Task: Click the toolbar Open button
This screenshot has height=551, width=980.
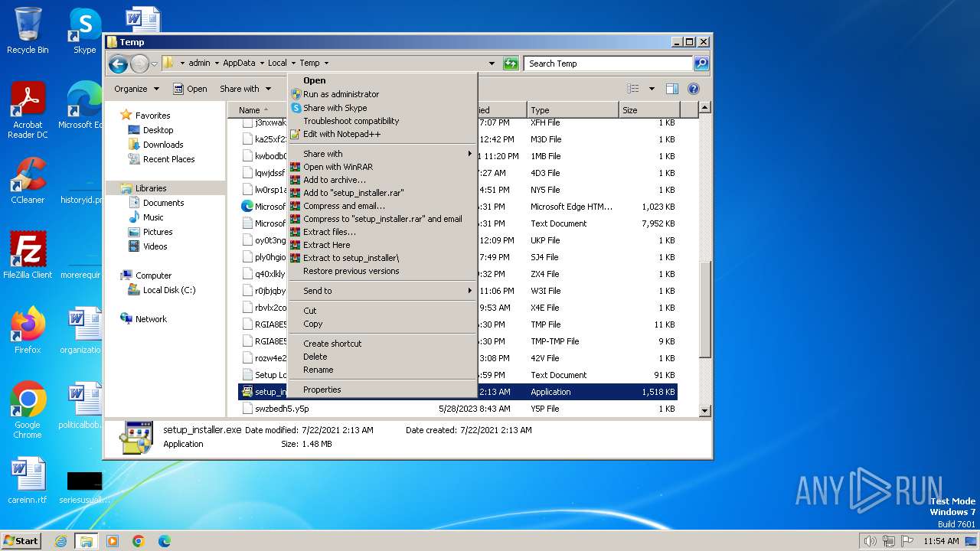Action: click(x=190, y=89)
